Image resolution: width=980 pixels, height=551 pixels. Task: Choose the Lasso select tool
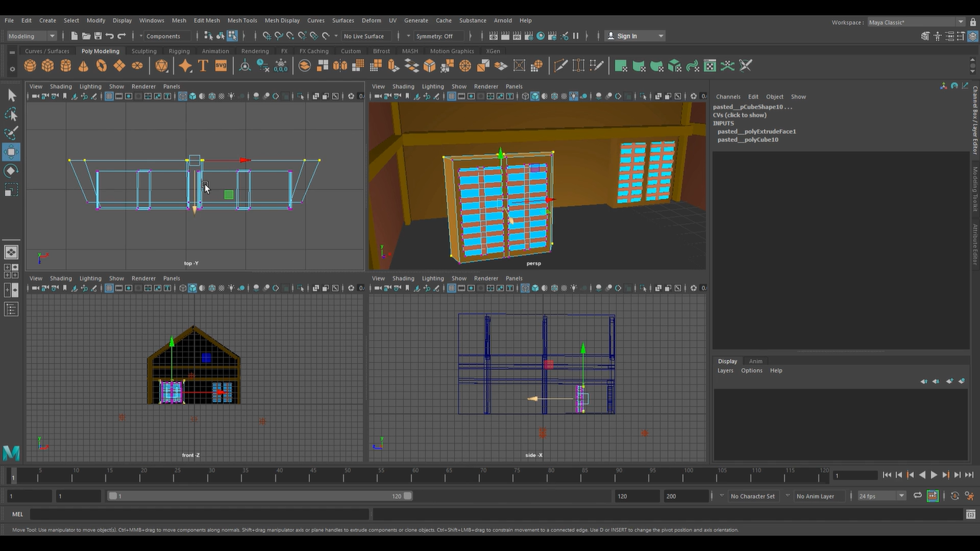[11, 114]
